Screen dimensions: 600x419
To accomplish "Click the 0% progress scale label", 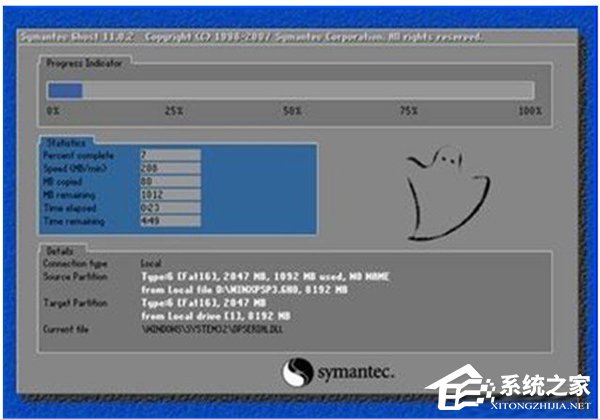I will tap(53, 111).
